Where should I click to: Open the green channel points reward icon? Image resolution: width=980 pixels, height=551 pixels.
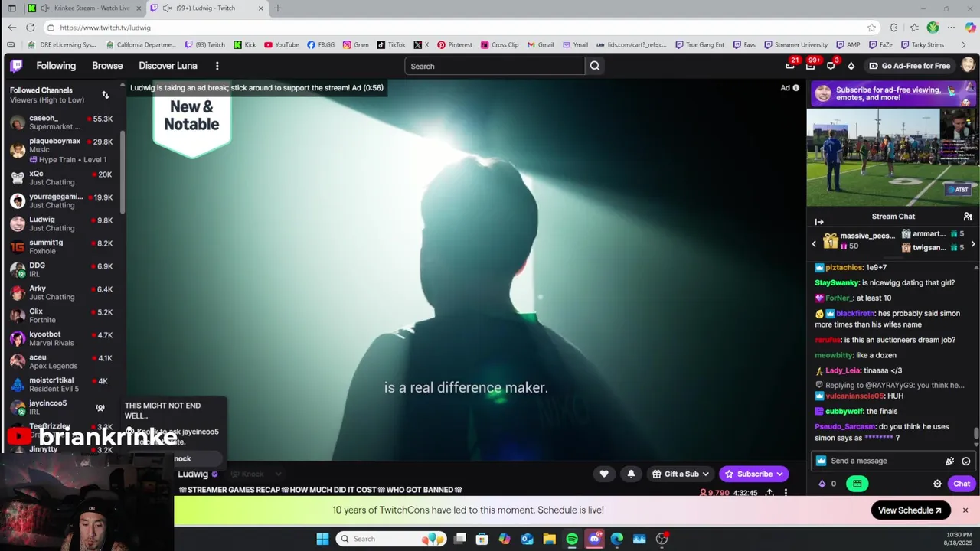pyautogui.click(x=857, y=484)
